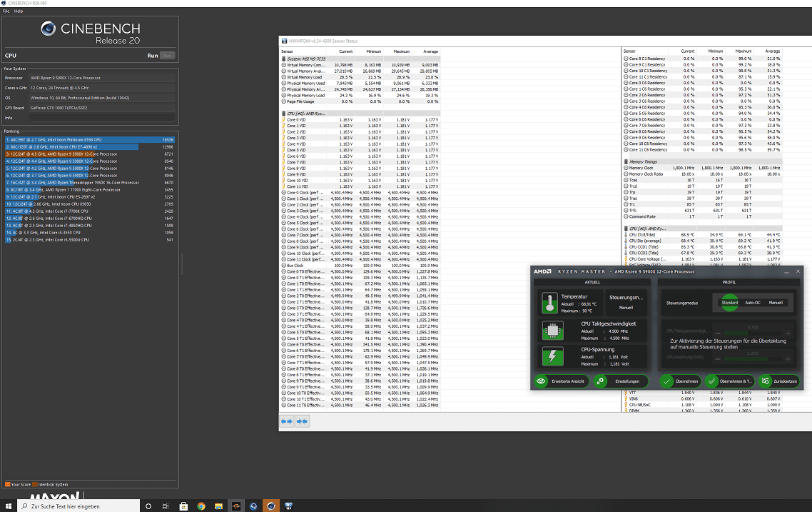Viewport: 812px width, 512px height.
Task: Select Standard control mode in Ryzen Master
Action: pos(730,303)
